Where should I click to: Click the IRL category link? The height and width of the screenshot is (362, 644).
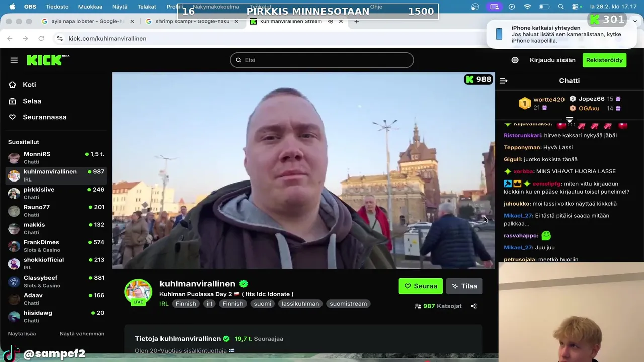coord(164,304)
